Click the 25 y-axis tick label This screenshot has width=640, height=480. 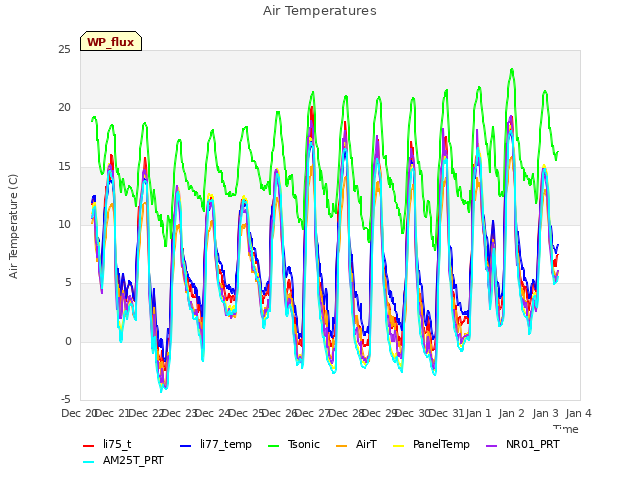(x=64, y=49)
